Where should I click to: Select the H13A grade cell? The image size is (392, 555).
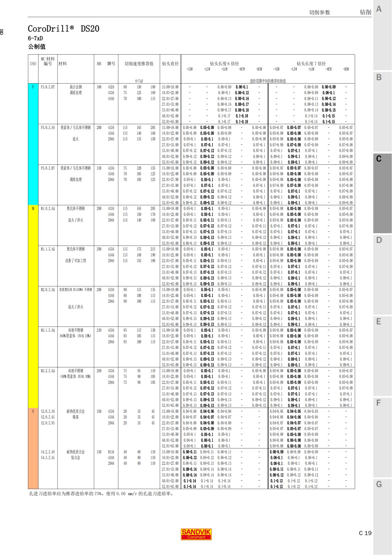[x=111, y=452]
